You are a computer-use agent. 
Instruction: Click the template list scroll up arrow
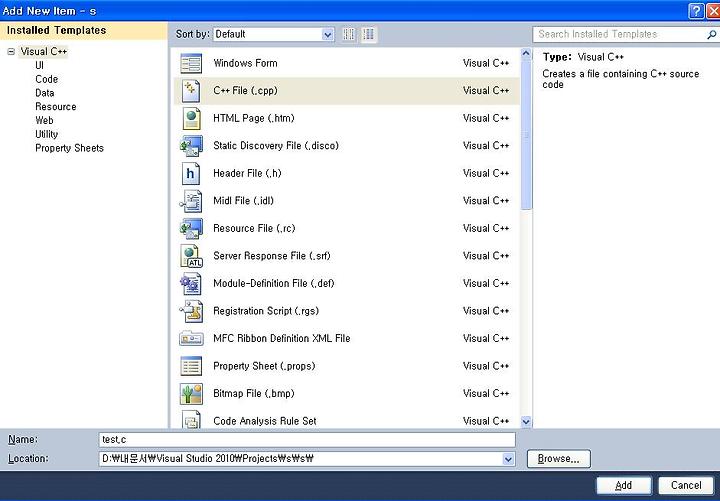point(526,54)
